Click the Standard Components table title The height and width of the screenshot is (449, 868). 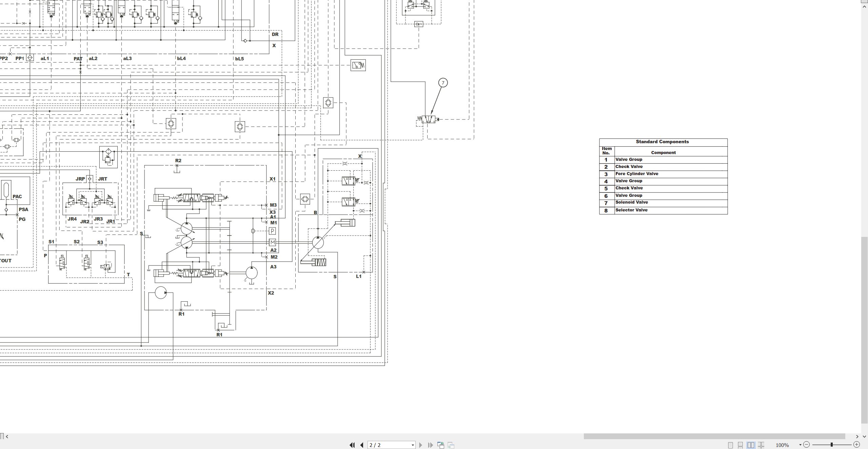point(662,142)
